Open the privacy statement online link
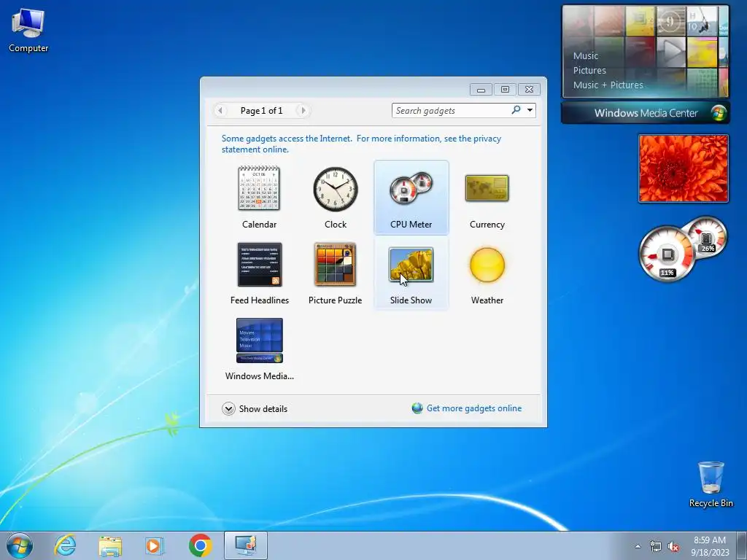Screen dimensions: 747x560 tap(361, 144)
